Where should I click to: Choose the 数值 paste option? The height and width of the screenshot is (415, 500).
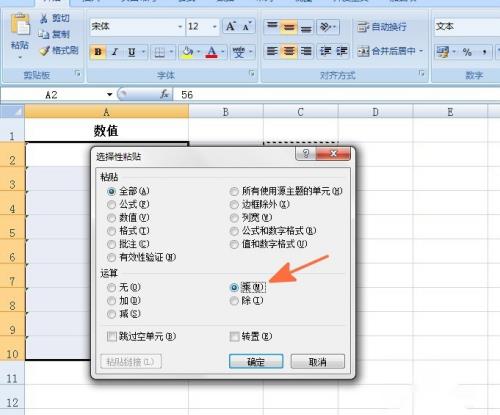point(111,218)
